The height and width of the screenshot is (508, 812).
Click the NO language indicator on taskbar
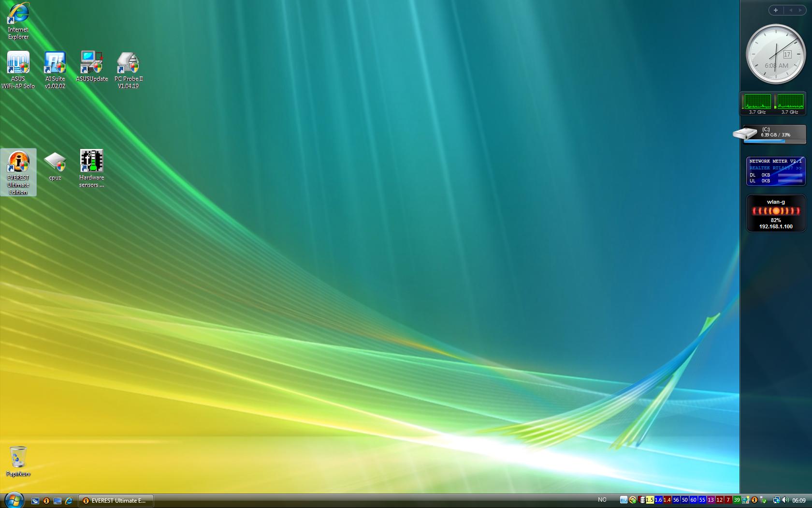tap(602, 500)
